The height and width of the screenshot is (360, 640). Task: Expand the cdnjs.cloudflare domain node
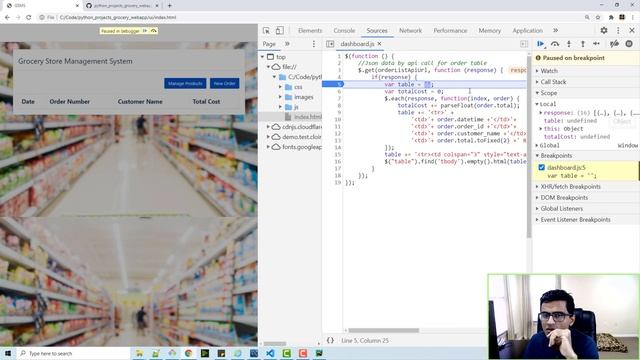coord(268,127)
